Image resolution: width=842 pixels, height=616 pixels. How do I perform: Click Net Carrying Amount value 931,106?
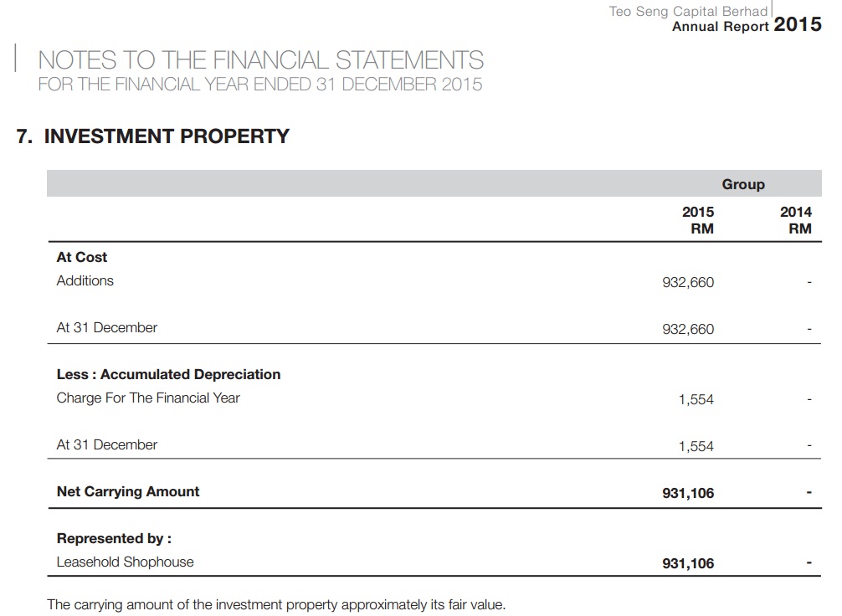pos(688,493)
